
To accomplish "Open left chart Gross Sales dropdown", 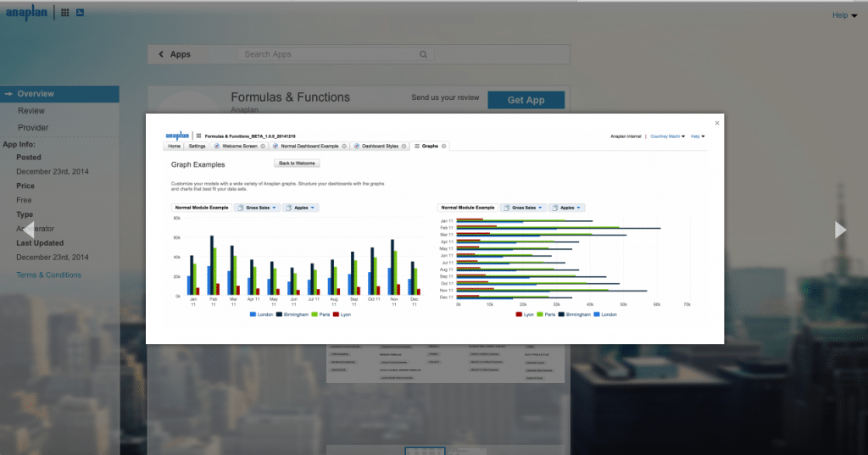I will point(258,208).
